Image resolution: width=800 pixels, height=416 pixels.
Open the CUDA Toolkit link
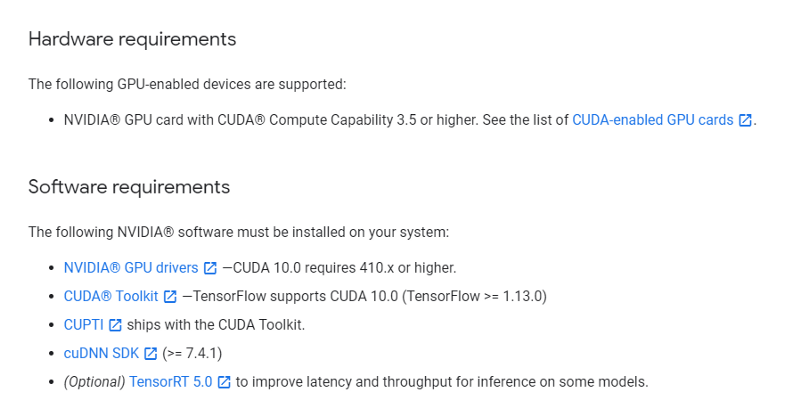pyautogui.click(x=110, y=297)
